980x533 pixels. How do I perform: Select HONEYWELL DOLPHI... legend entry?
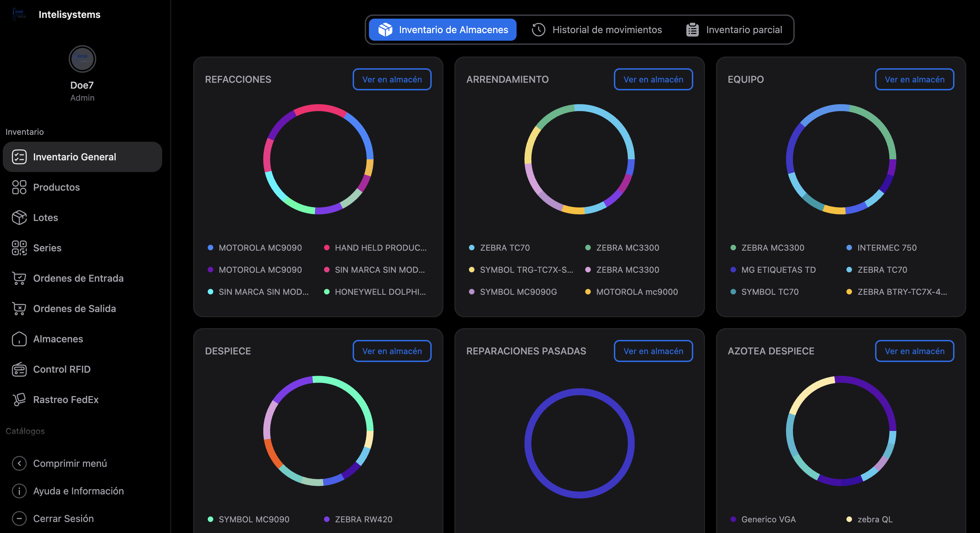click(x=375, y=292)
